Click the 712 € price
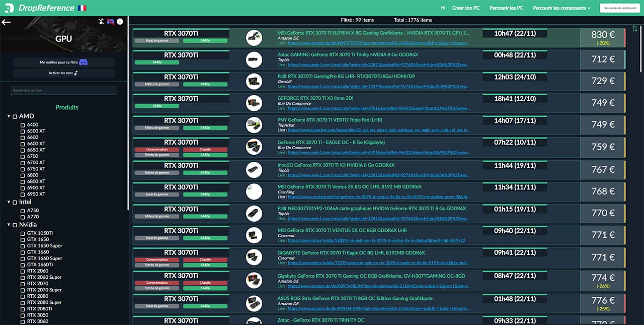Image resolution: width=644 pixels, height=325 pixels. 603,59
